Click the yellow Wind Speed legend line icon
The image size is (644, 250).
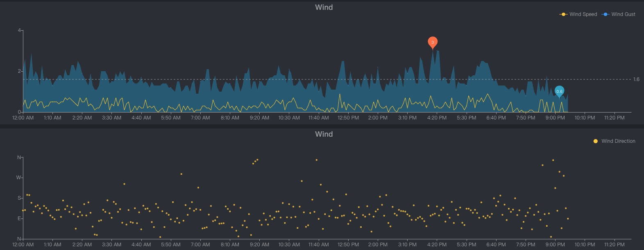(x=563, y=14)
